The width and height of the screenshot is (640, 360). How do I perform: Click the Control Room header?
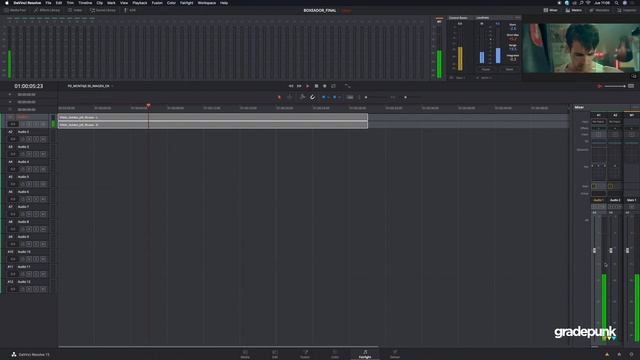458,18
